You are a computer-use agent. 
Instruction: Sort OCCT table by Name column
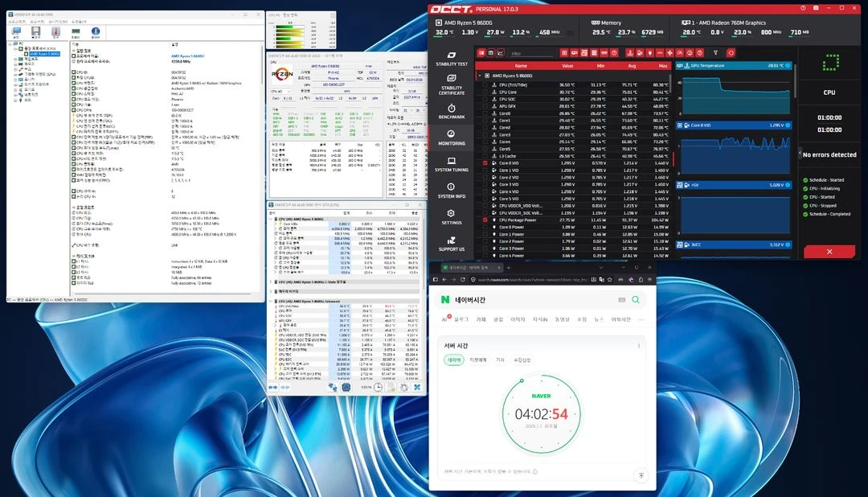pos(520,65)
